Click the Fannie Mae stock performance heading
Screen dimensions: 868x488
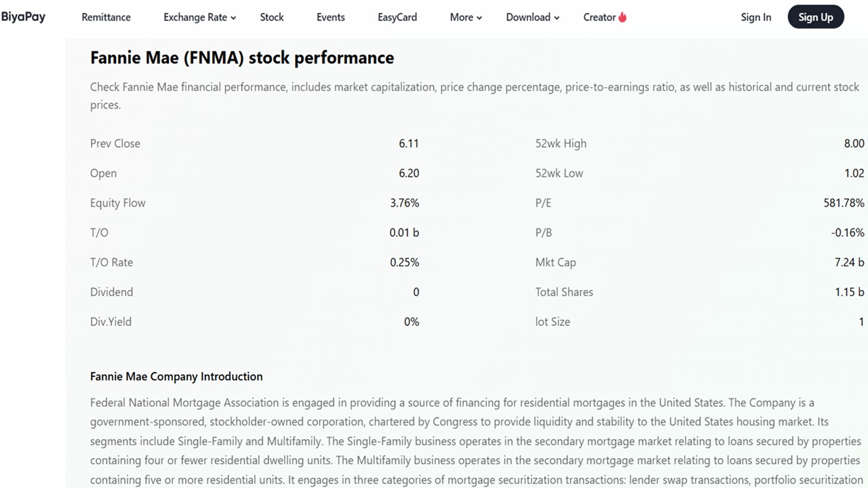242,58
